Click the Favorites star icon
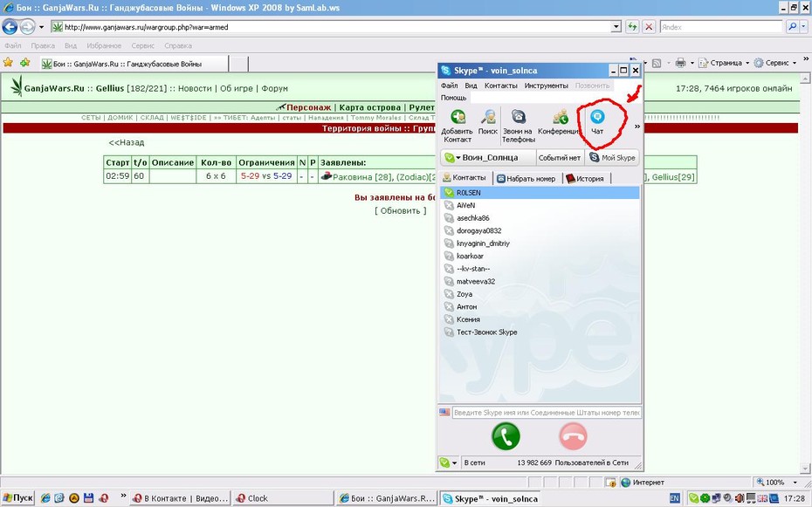 [x=8, y=63]
